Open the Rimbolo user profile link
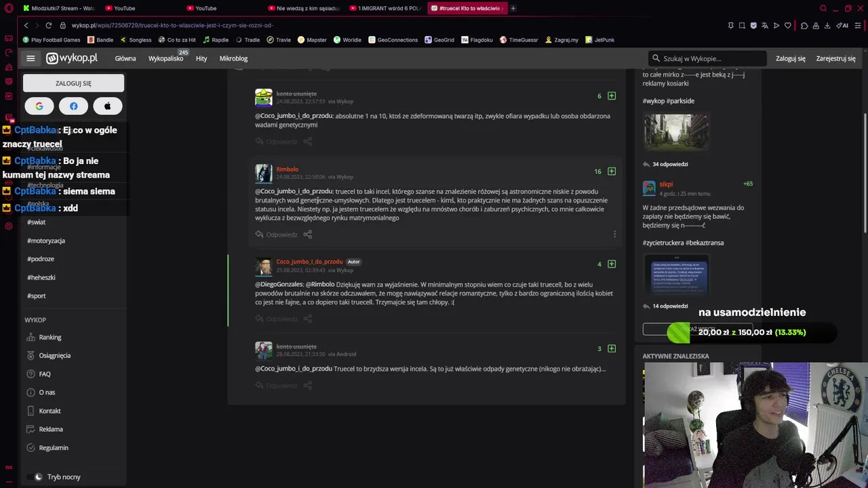Viewport: 868px width, 488px height. click(287, 169)
